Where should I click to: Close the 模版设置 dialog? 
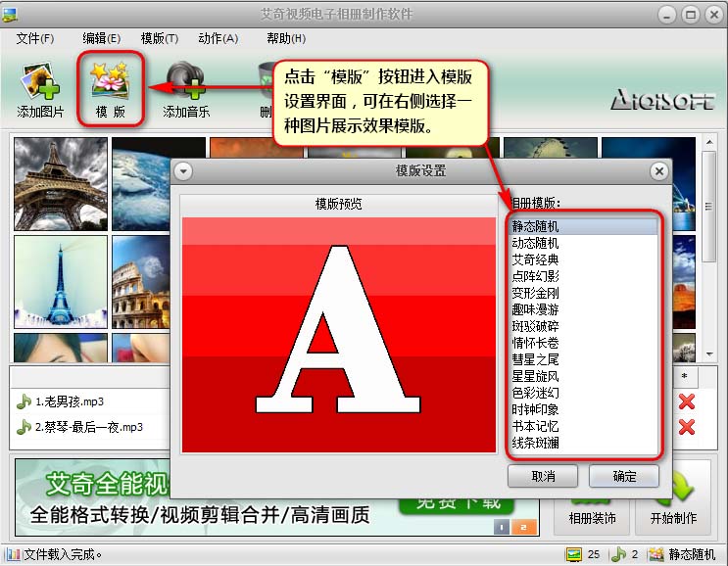[658, 171]
